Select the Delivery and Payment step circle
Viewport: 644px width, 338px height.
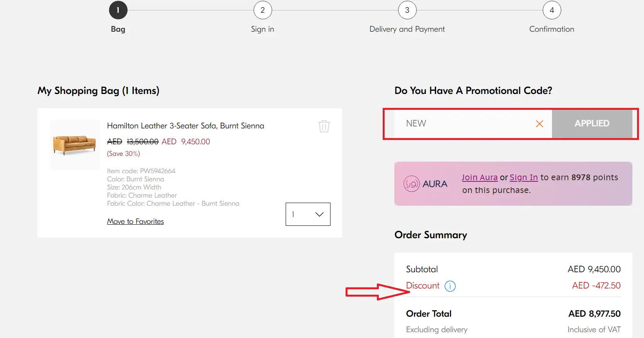(407, 10)
